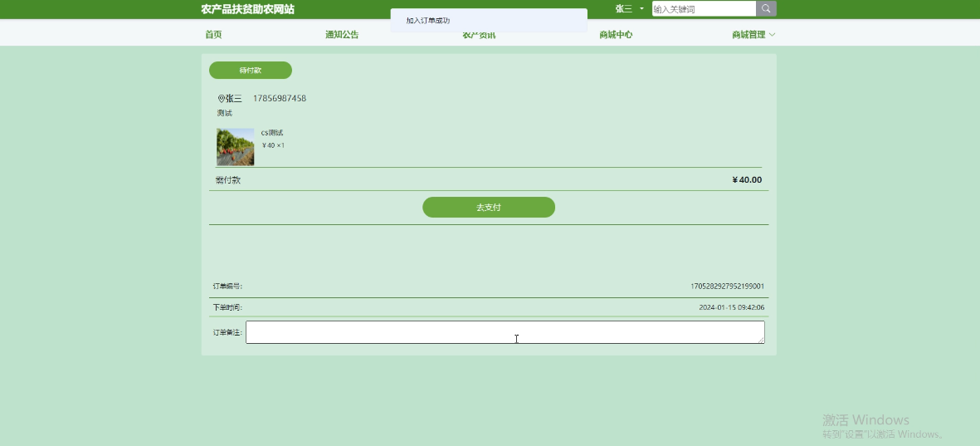The width and height of the screenshot is (980, 446).
Task: Click the 去支付 button
Action: click(x=489, y=208)
